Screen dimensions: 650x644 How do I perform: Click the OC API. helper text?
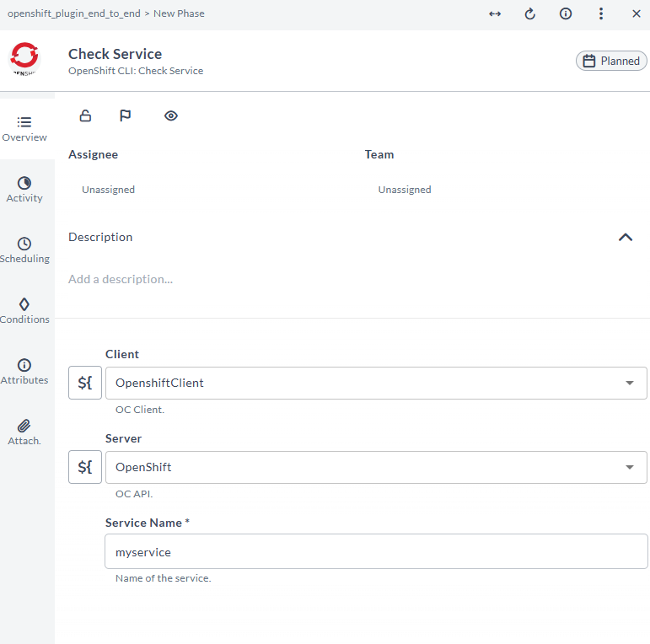click(134, 494)
